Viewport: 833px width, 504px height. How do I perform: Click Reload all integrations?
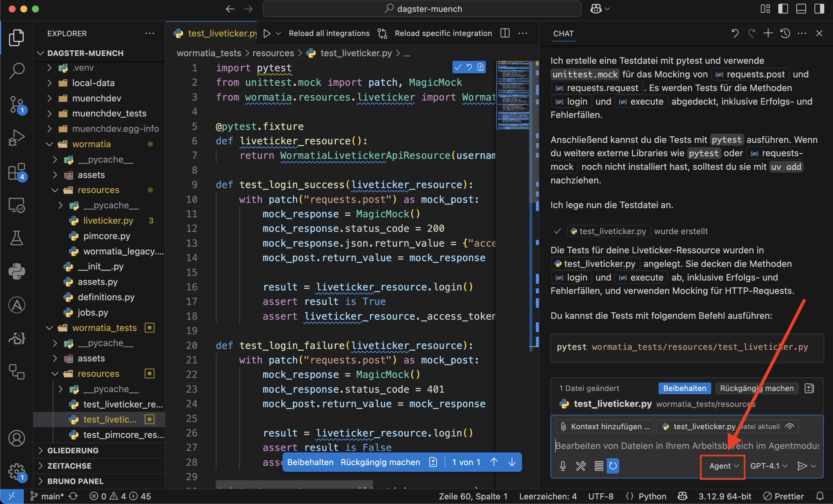329,33
